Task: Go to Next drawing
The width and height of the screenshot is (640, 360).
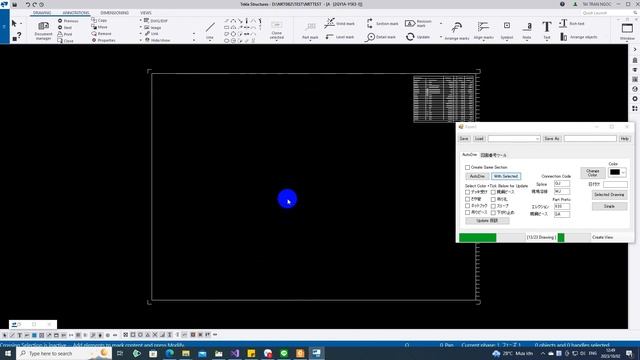Action: (65, 27)
